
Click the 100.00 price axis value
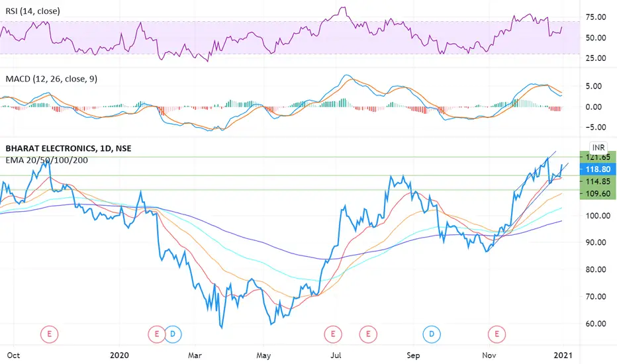click(598, 216)
